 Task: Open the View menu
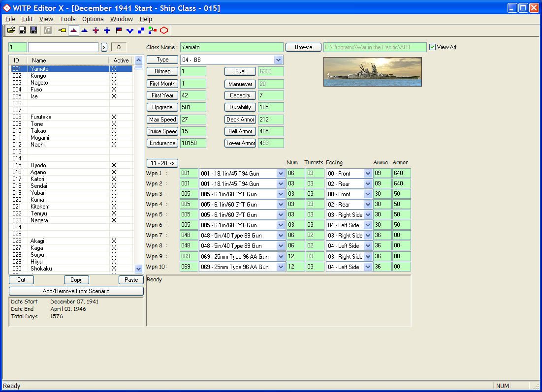click(46, 19)
